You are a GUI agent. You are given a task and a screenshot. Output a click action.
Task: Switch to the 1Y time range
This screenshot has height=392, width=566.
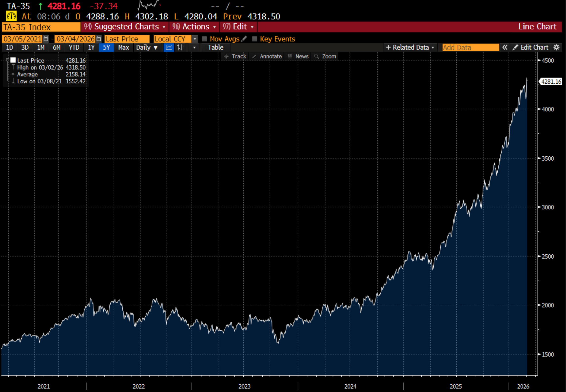pyautogui.click(x=91, y=47)
